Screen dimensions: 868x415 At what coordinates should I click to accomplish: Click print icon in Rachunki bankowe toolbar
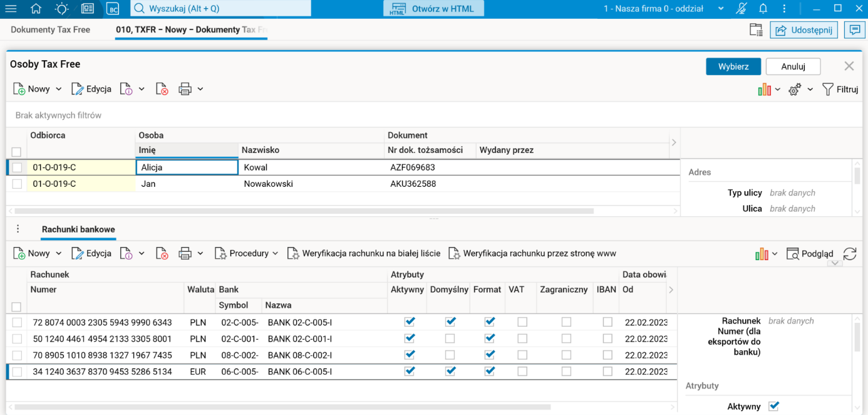click(185, 253)
